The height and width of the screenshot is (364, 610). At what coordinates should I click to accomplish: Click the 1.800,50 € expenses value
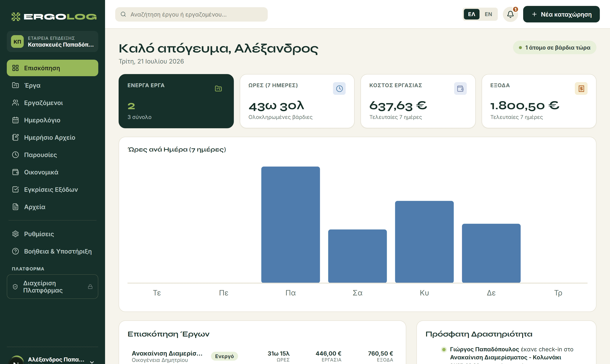pos(525,106)
